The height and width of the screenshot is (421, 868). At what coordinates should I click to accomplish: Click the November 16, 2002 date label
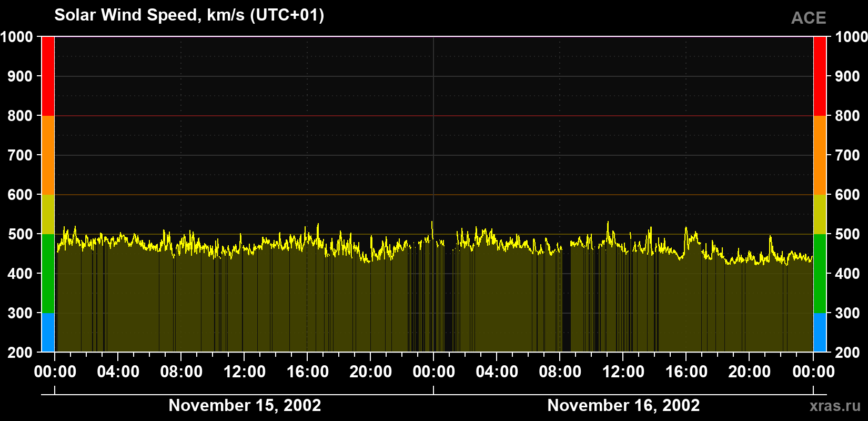(623, 405)
